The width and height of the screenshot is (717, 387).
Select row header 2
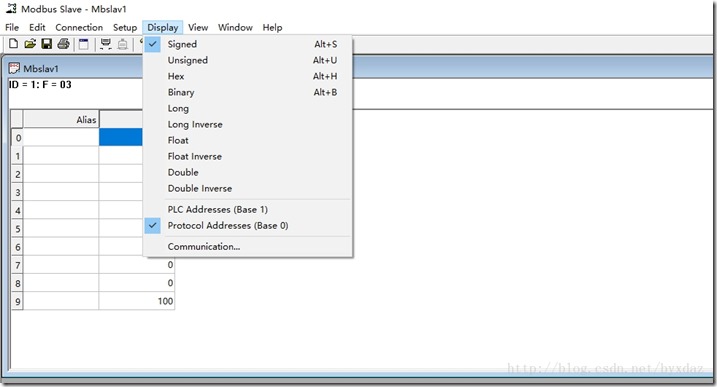click(x=17, y=174)
